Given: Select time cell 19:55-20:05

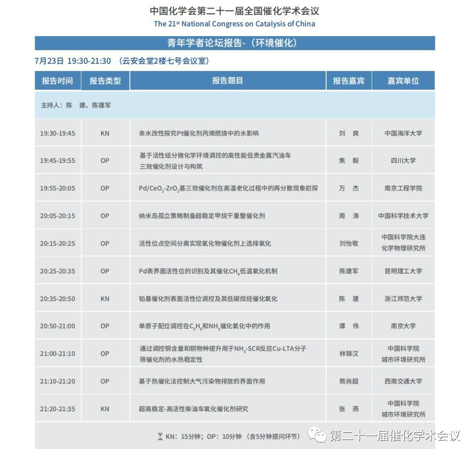Looking at the screenshot, I should coord(57,188).
